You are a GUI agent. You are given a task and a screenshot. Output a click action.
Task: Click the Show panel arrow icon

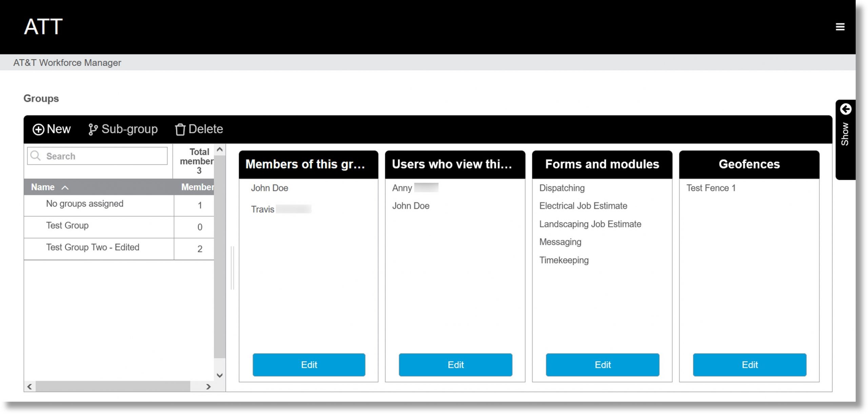pos(846,109)
